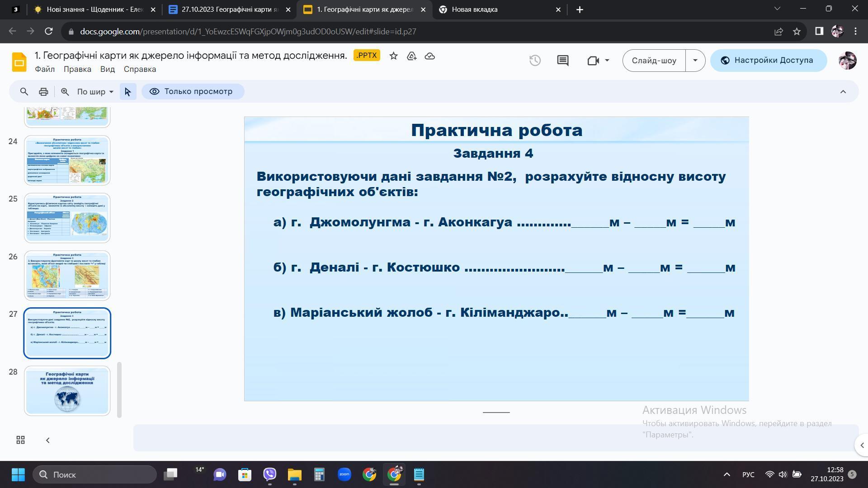Star the presentation document

click(393, 56)
